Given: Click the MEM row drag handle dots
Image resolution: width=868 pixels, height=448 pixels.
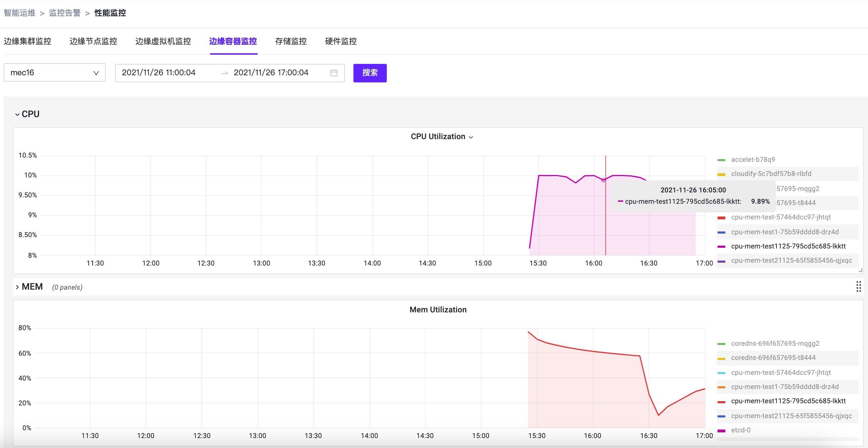Looking at the screenshot, I should 858,286.
